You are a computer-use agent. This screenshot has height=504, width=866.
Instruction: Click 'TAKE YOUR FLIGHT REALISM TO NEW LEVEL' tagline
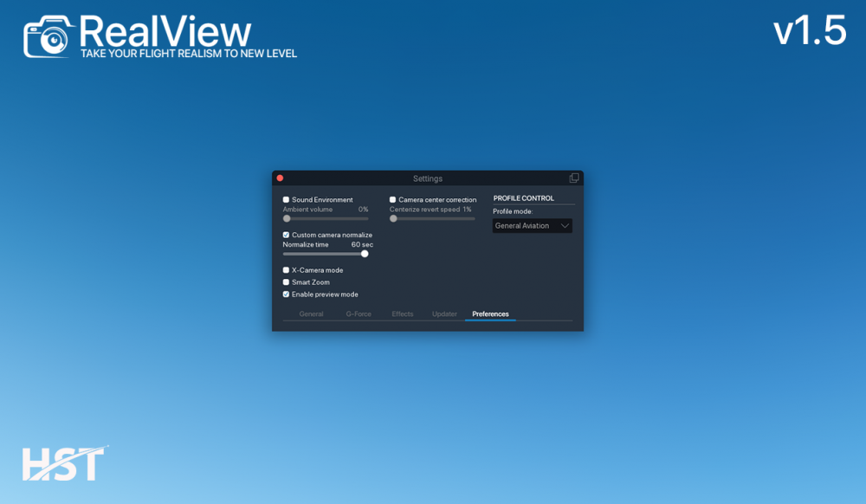[x=189, y=54]
